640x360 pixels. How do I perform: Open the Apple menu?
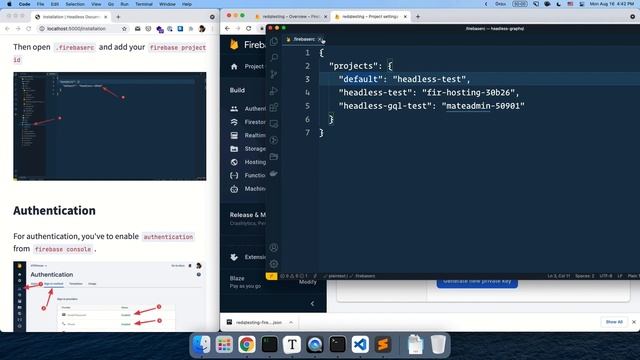(9, 4)
